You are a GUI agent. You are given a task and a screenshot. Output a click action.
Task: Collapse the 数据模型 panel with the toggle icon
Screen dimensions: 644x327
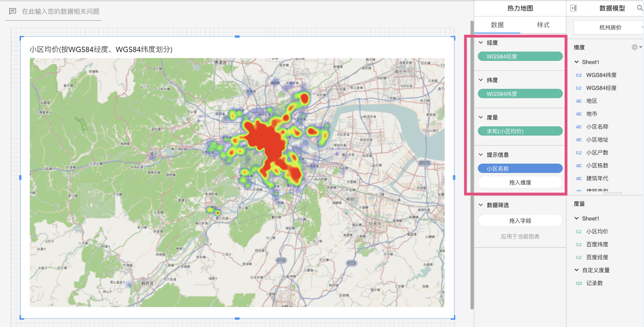click(x=573, y=8)
